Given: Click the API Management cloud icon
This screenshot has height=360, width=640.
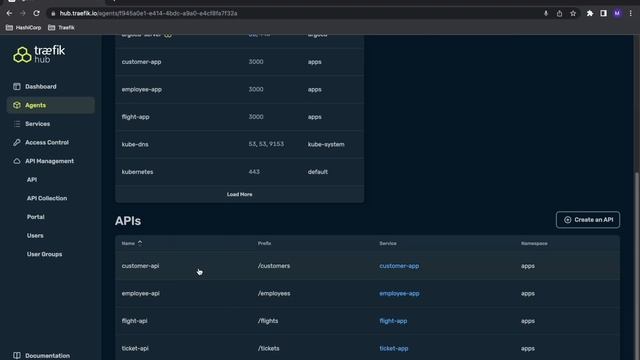Looking at the screenshot, I should point(17,161).
